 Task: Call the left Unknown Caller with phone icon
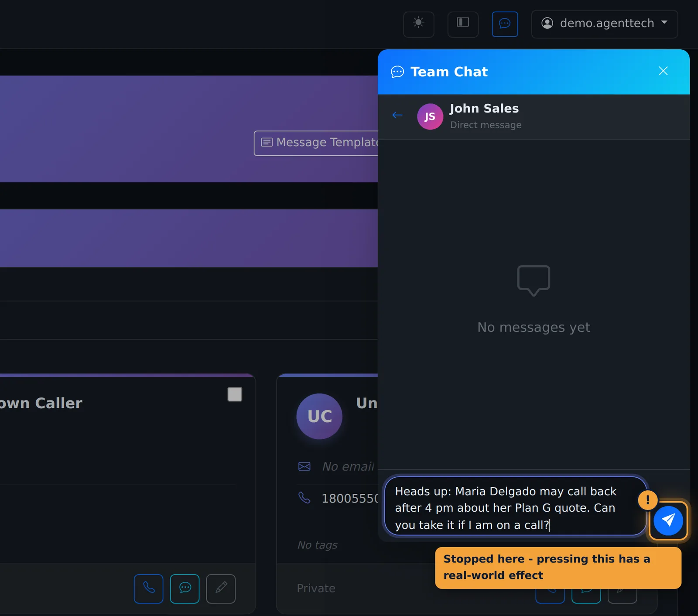click(149, 589)
